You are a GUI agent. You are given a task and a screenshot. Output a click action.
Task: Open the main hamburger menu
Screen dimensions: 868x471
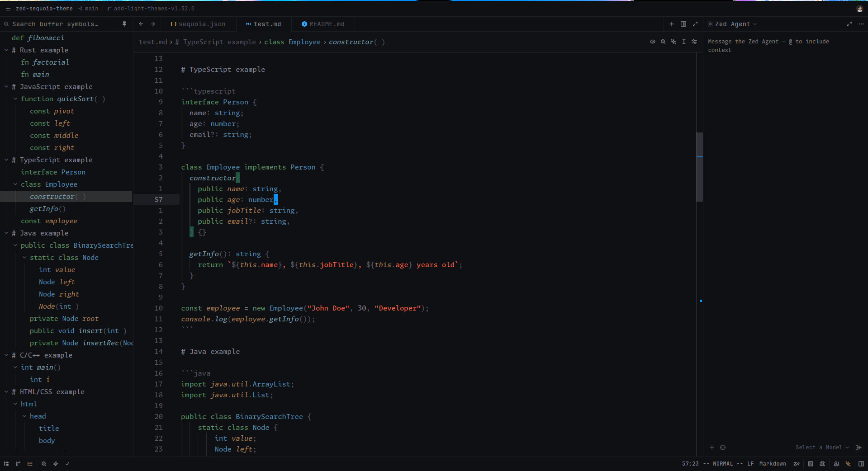(x=8, y=9)
